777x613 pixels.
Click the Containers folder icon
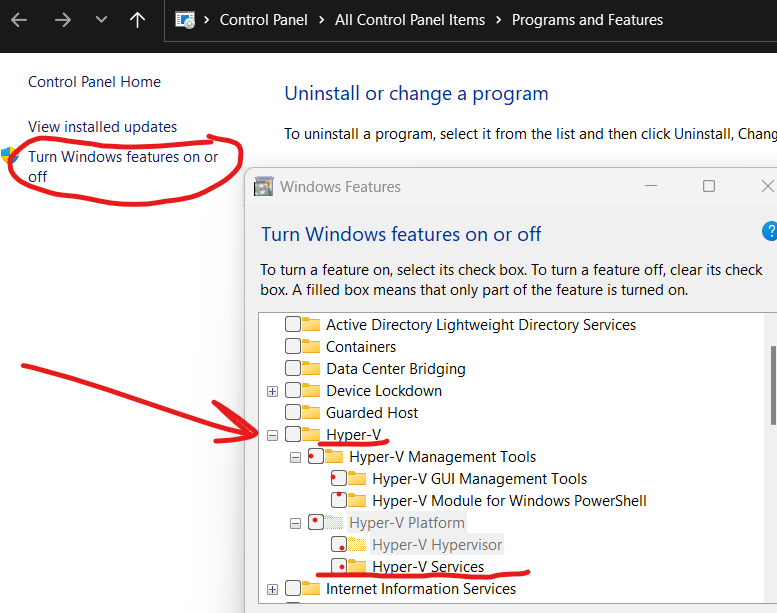(x=311, y=346)
